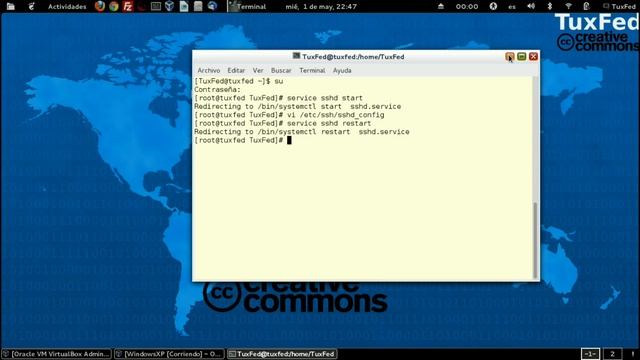Open the Bluetooth indicator menu
640x360 pixels.
click(549, 6)
